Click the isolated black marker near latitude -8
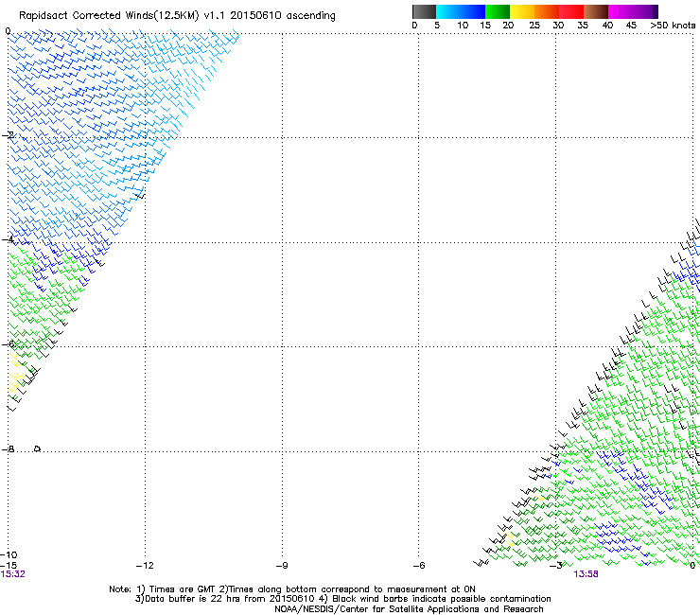Image resolution: width=700 pixels, height=615 pixels. click(x=37, y=448)
